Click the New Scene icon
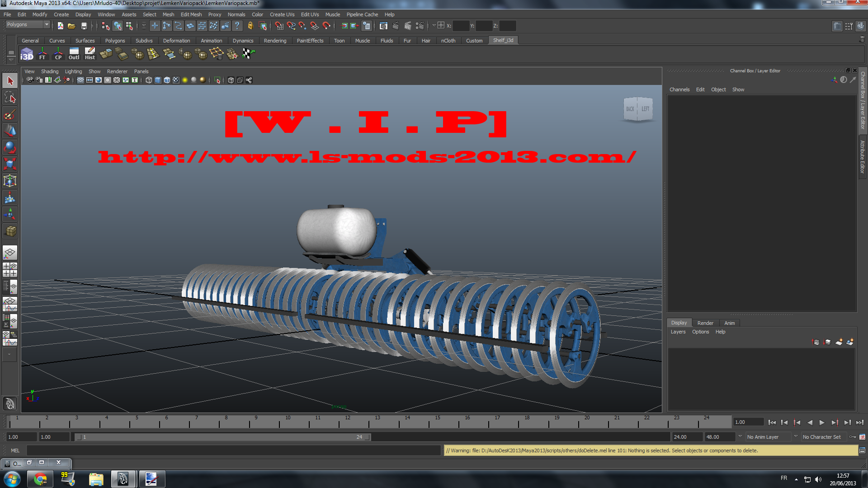868x488 pixels. 60,26
